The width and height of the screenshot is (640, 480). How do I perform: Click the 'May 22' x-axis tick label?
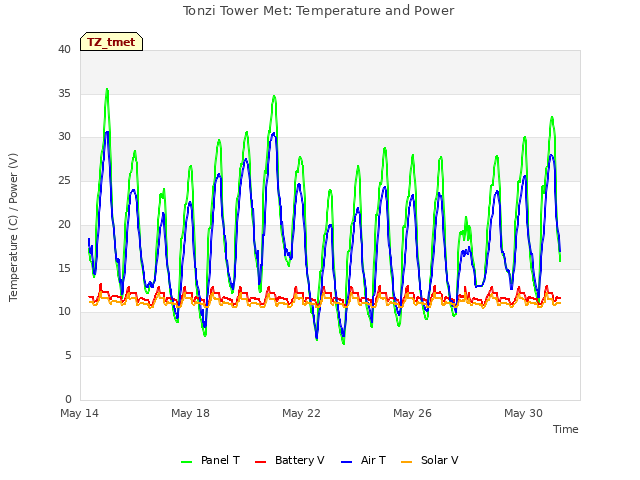point(301,413)
